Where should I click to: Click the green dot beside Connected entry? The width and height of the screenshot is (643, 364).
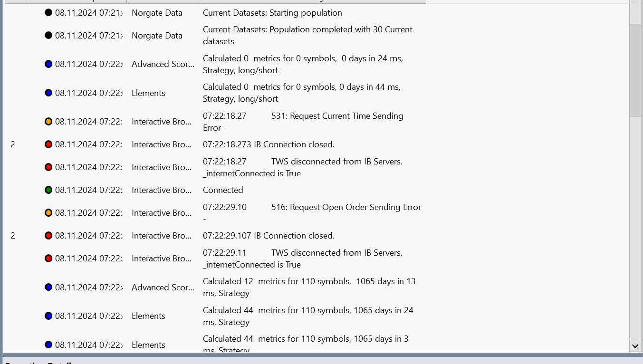click(x=48, y=190)
